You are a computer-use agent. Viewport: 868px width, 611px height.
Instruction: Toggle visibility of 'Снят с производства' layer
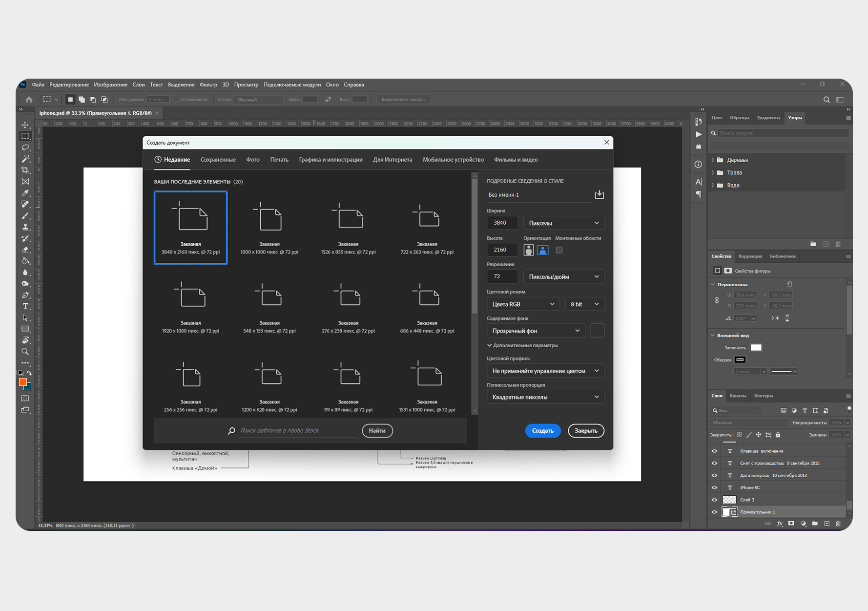714,463
